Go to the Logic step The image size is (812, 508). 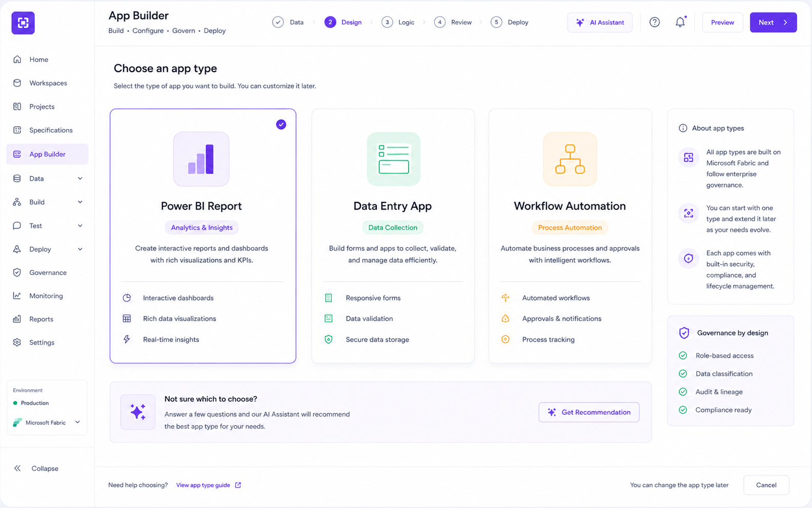(x=398, y=22)
